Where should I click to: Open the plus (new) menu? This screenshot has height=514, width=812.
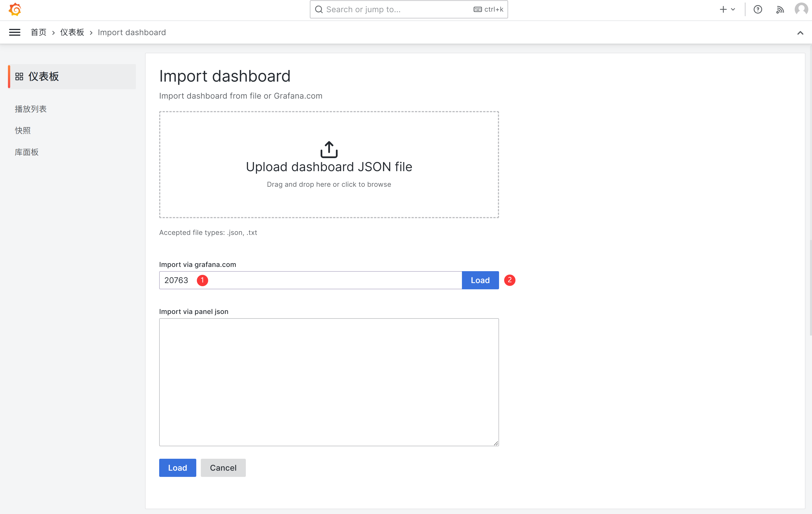click(x=727, y=9)
